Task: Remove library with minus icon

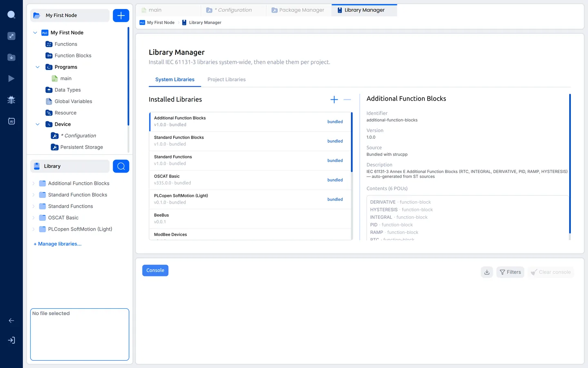Action: (347, 99)
